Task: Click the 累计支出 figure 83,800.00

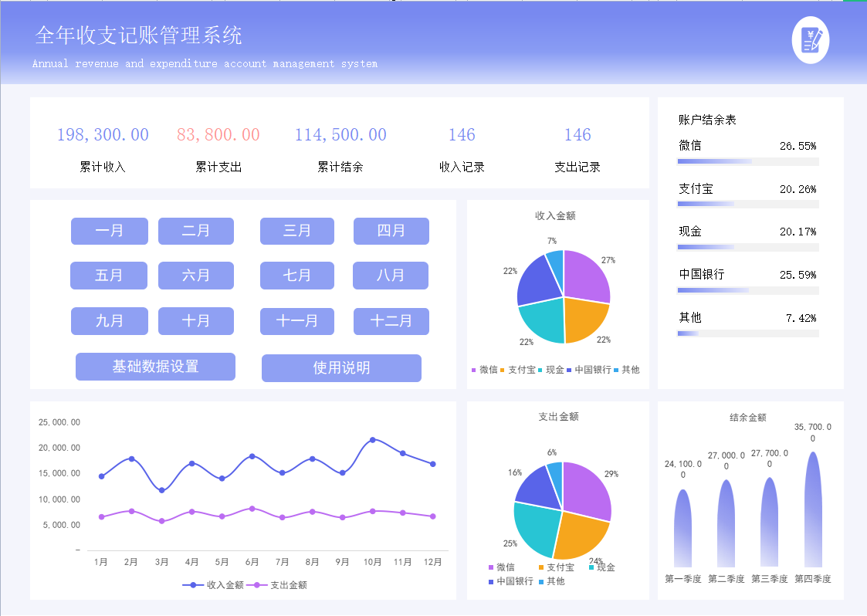Action: [x=218, y=134]
